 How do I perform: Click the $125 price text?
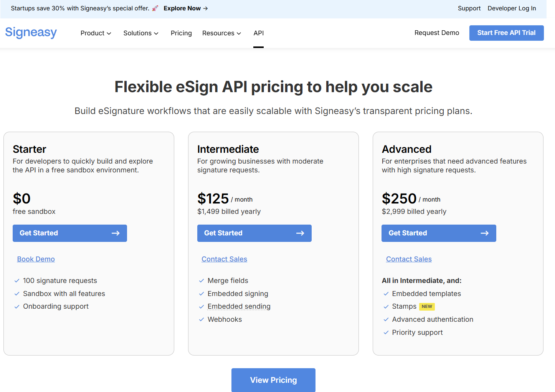213,198
